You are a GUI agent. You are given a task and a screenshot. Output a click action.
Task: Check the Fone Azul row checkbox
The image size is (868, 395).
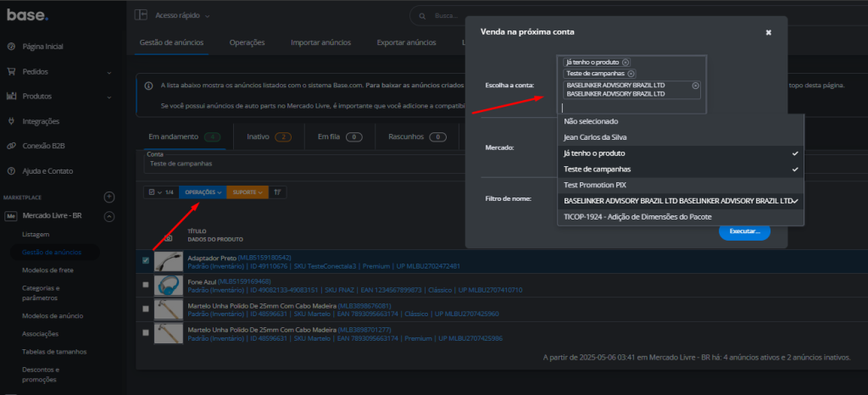point(146,284)
